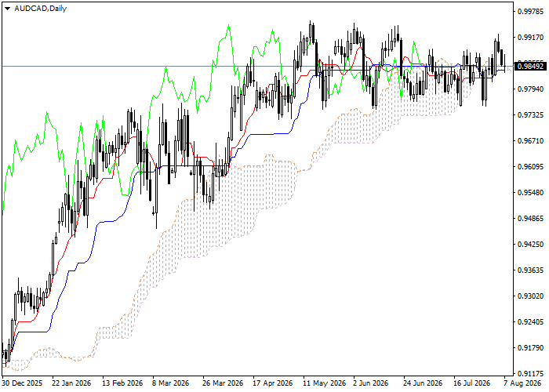This screenshot has height=392, width=549.
Task: Select price level 0.95480 on the scale
Action: (x=531, y=193)
